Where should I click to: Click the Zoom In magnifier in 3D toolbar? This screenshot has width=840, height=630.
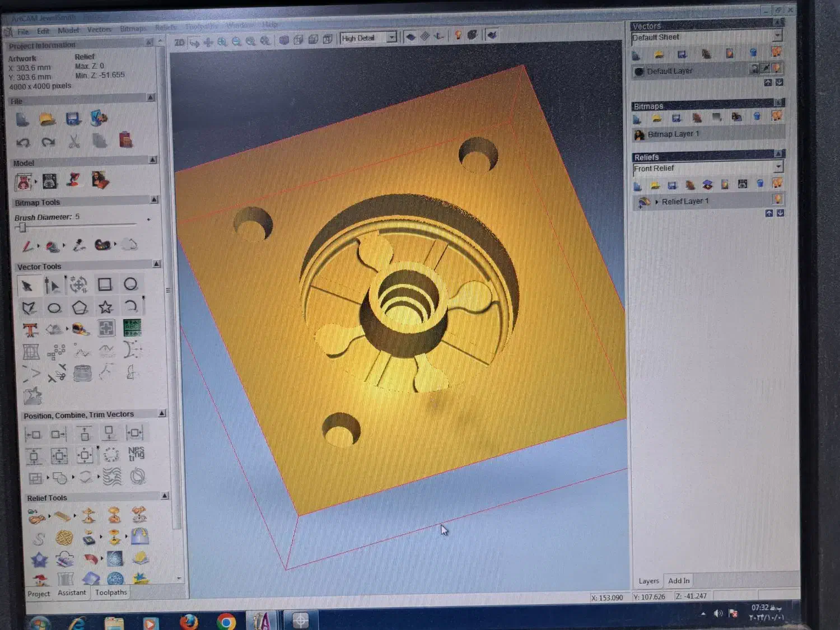pos(222,41)
